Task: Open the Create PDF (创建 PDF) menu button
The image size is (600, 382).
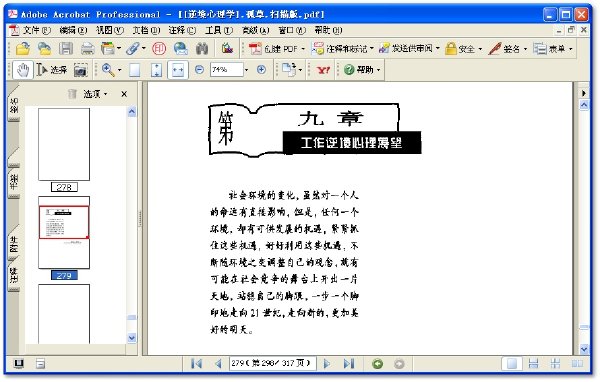Action: [277, 49]
